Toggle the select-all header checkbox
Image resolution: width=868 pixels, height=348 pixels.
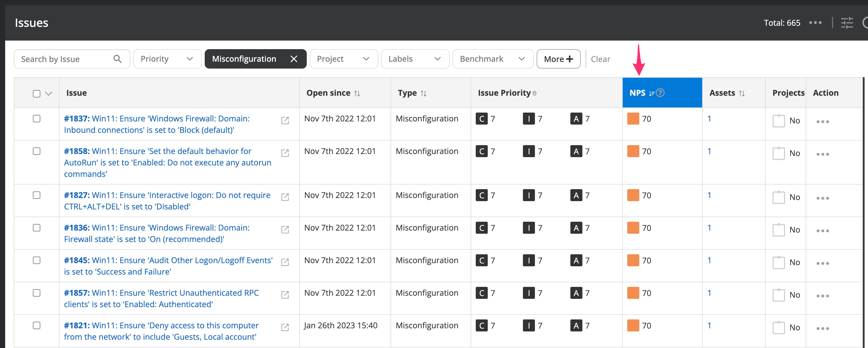(x=36, y=93)
